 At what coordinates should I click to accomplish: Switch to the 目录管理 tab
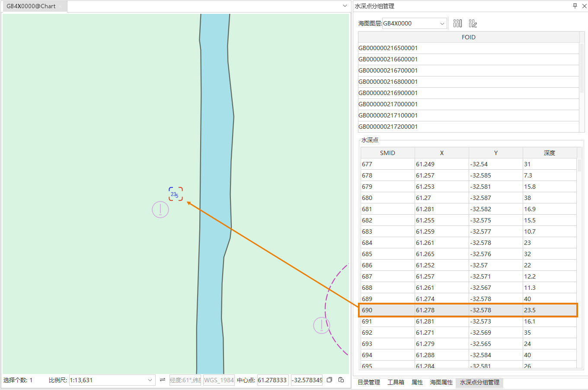coord(369,383)
